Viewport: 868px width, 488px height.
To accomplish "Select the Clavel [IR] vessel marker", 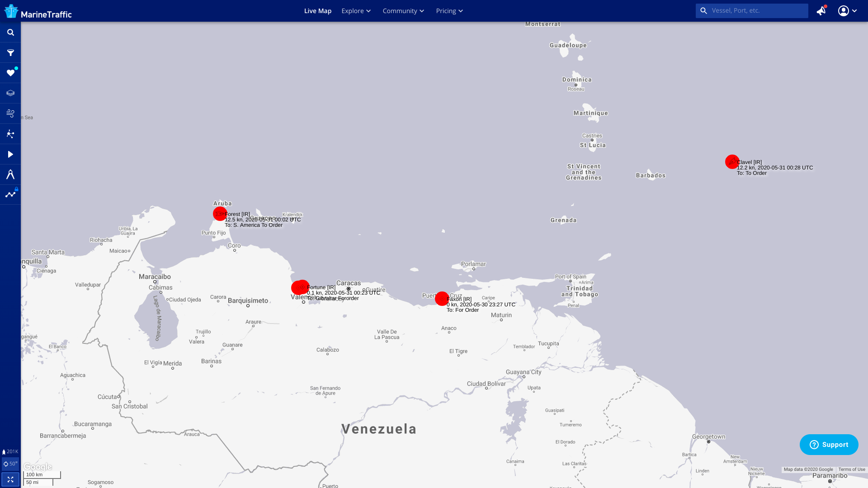I will click(x=732, y=162).
